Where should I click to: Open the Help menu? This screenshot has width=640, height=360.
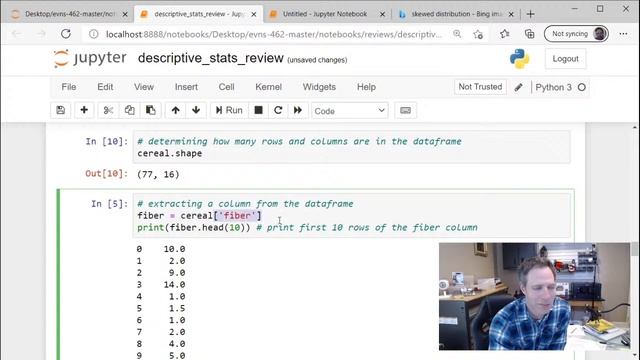[366, 87]
